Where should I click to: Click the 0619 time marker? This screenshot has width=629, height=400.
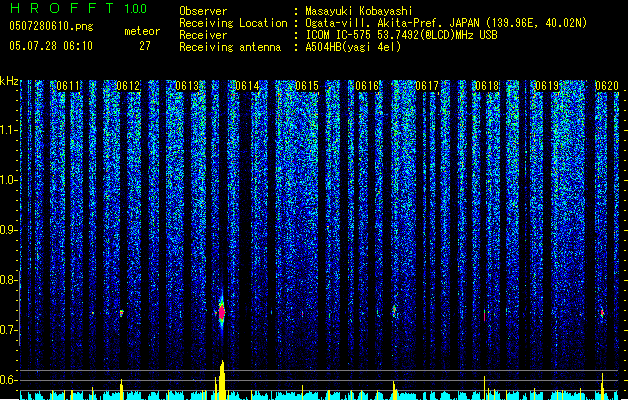pyautogui.click(x=547, y=86)
